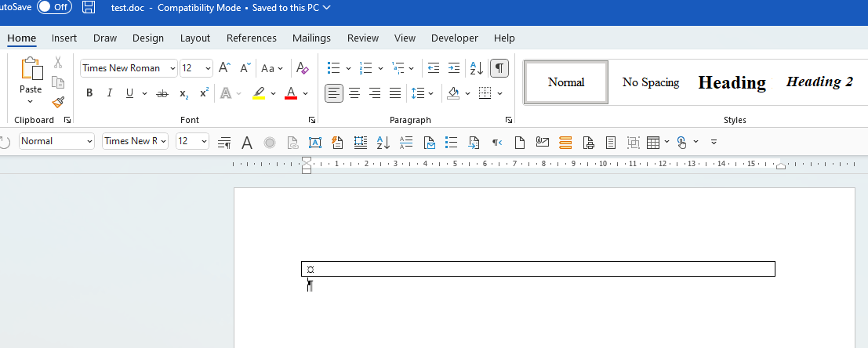Open the Clipboard pane launcher
This screenshot has width=868, height=348.
coord(67,120)
